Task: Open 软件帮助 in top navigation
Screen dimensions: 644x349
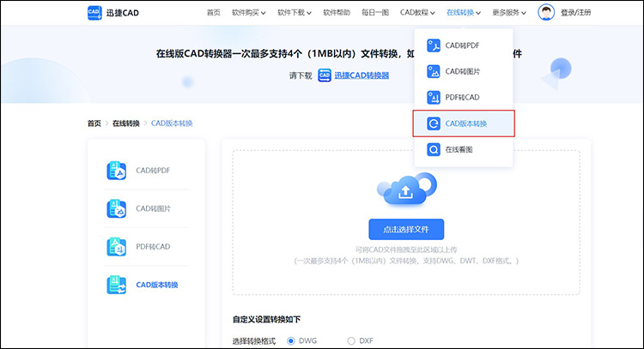Action: (337, 13)
